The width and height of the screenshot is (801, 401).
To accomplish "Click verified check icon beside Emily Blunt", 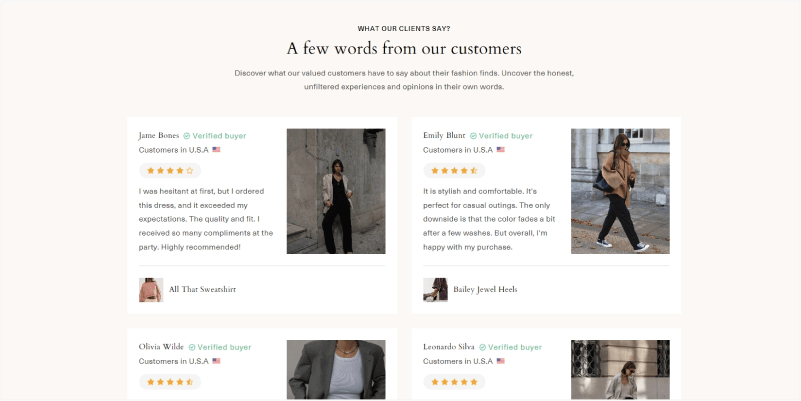I will (474, 136).
